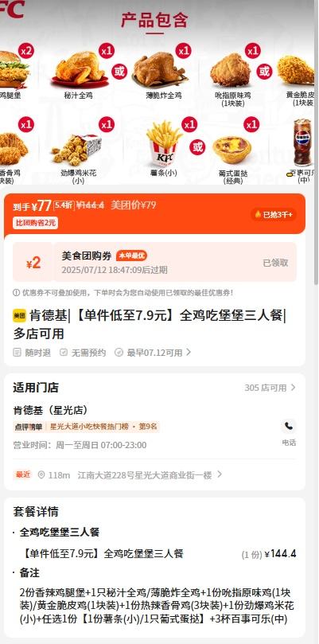Click the 薯条(小) fries image
The width and height of the screenshot is (319, 644).
(164, 142)
